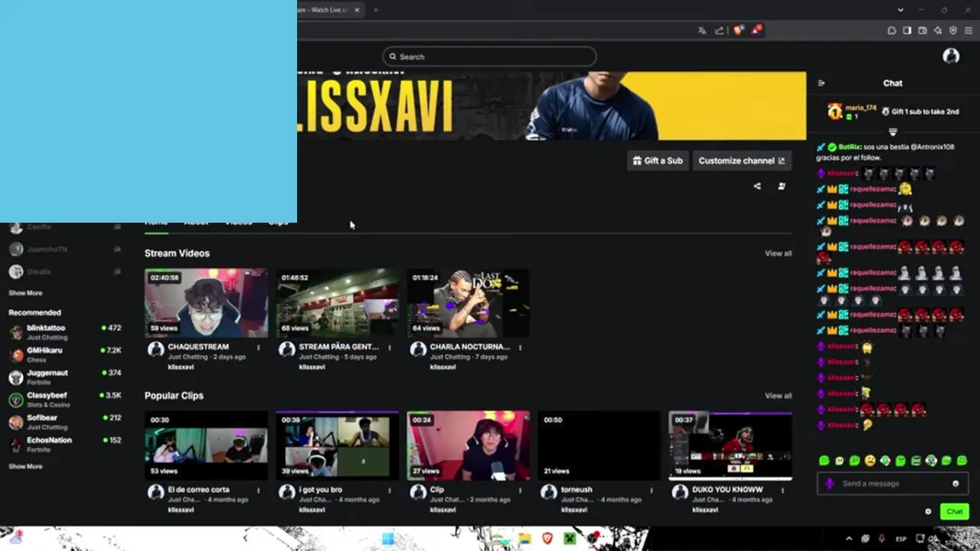This screenshot has height=551, width=980.
Task: Click ESP language indicator in system tray
Action: pyautogui.click(x=902, y=539)
